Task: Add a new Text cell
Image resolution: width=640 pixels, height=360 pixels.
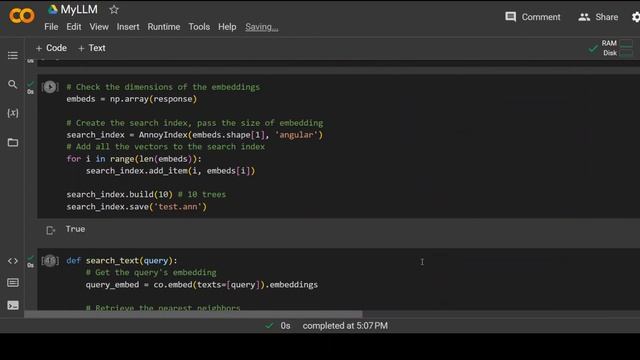Action: pyautogui.click(x=91, y=48)
